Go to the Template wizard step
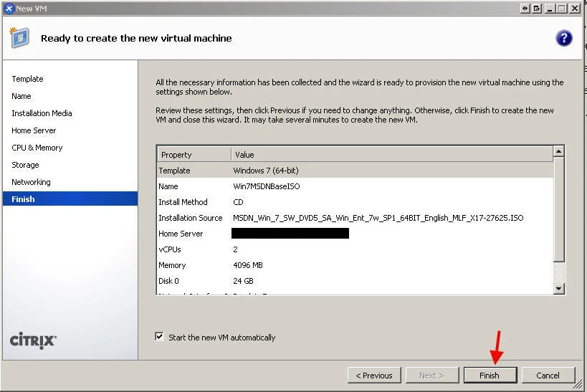 27,79
